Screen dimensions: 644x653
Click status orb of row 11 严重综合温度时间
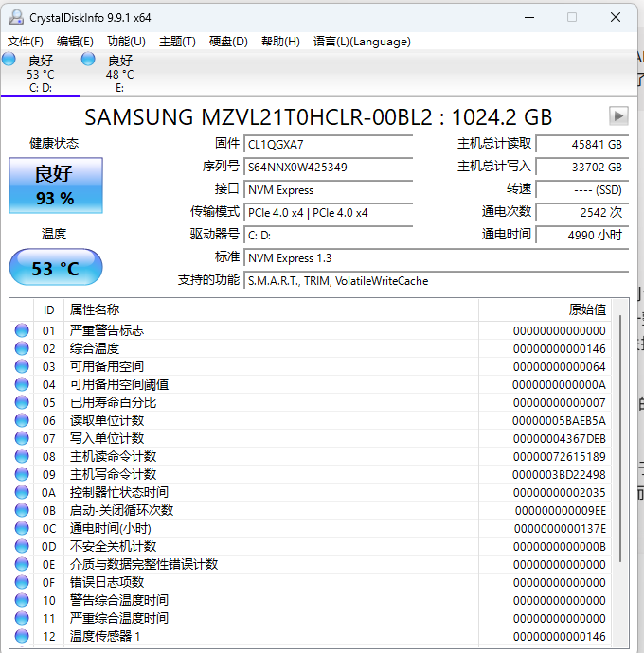coord(22,618)
